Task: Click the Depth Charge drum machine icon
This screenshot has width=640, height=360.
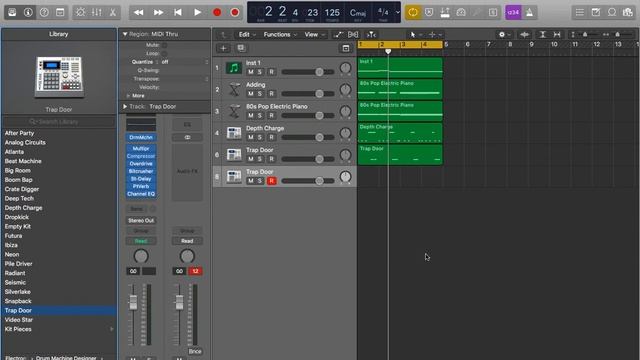Action: click(x=234, y=133)
